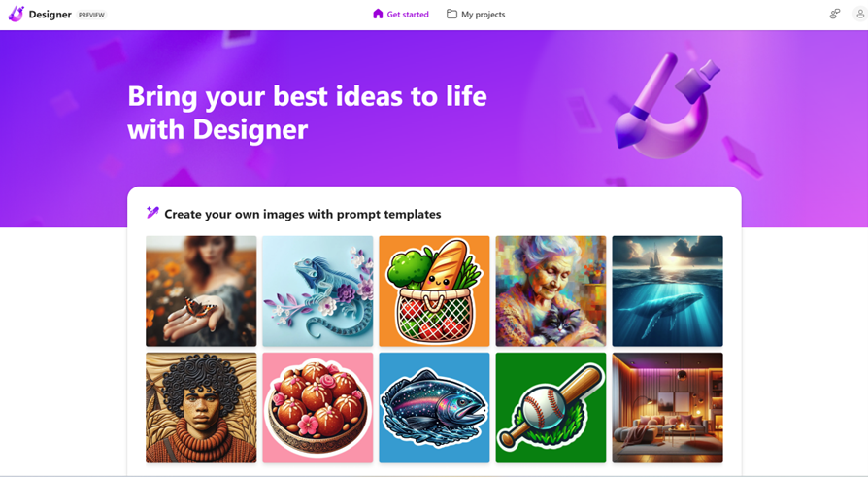
Task: Select the bowl of pastries sticker
Action: [x=317, y=408]
